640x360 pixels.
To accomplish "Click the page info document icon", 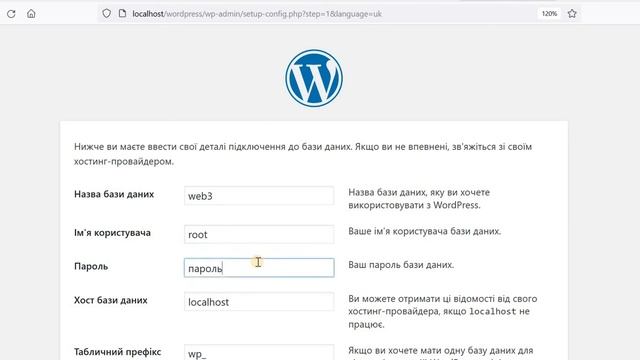I will tap(122, 13).
